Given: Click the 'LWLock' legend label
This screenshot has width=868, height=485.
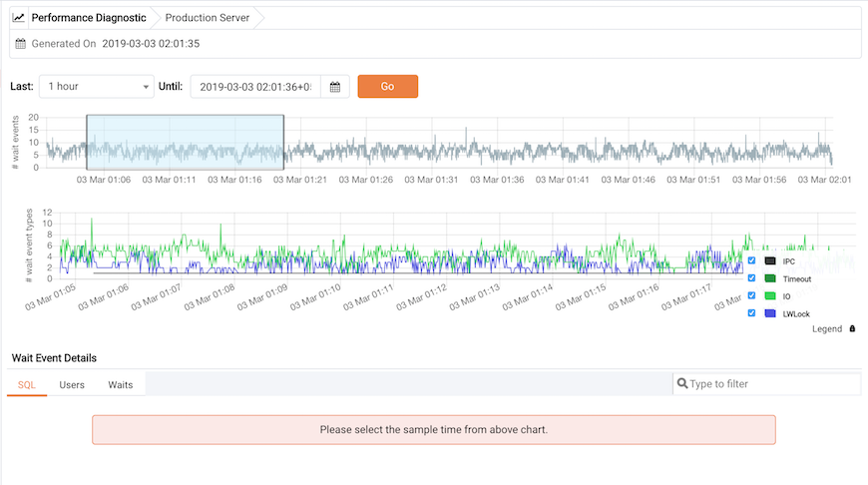Looking at the screenshot, I should [796, 314].
